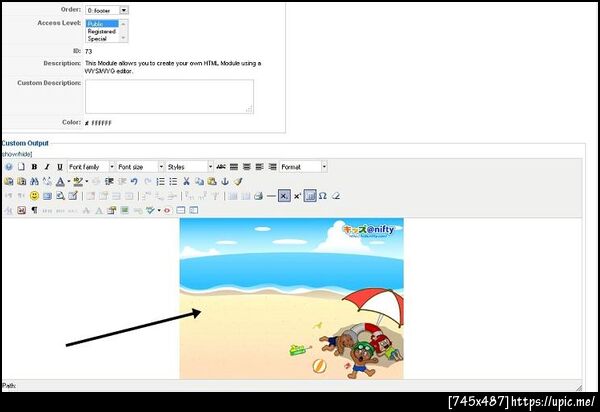
Task: Open the Font size dropdown
Action: click(140, 167)
